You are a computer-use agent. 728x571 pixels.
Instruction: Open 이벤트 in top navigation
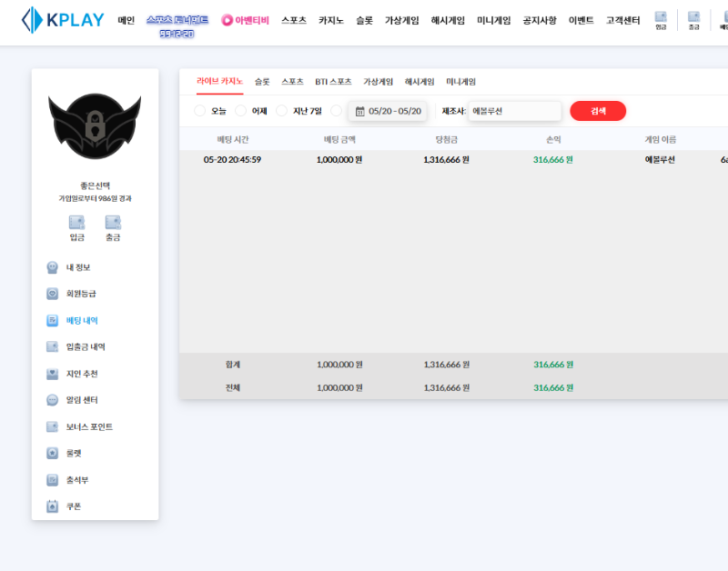(x=581, y=20)
